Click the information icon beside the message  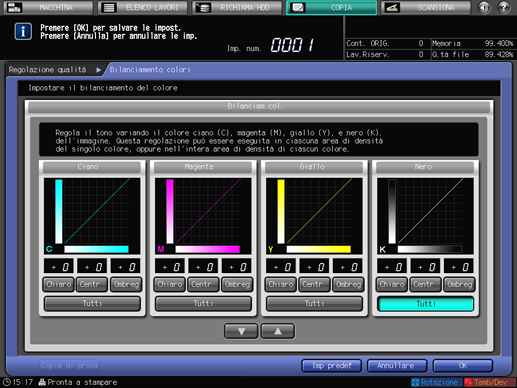23,32
